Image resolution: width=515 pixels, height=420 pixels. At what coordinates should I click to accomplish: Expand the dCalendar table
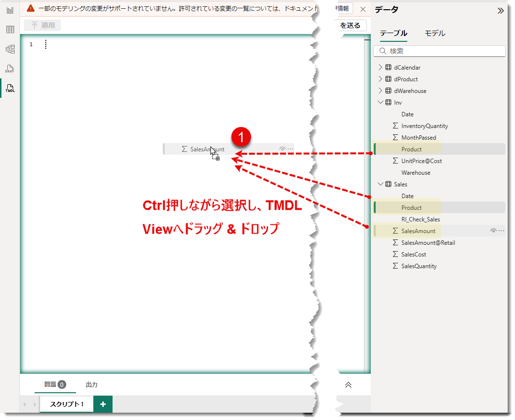[x=381, y=67]
